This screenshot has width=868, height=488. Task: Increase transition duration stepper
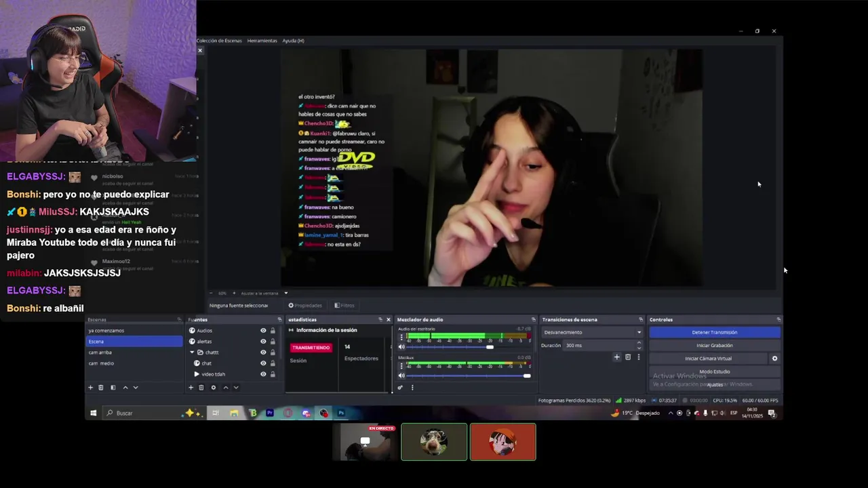tap(639, 343)
